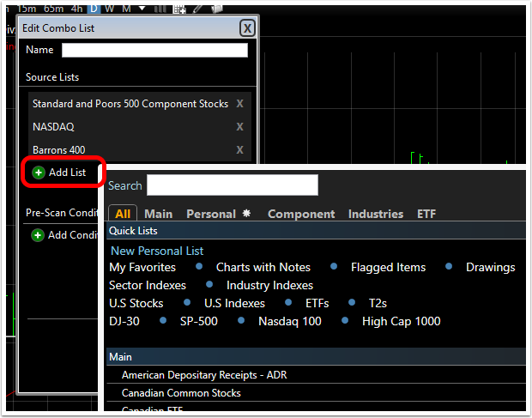The width and height of the screenshot is (532, 418).
Task: Select the 4h time frame
Action: coord(76,9)
